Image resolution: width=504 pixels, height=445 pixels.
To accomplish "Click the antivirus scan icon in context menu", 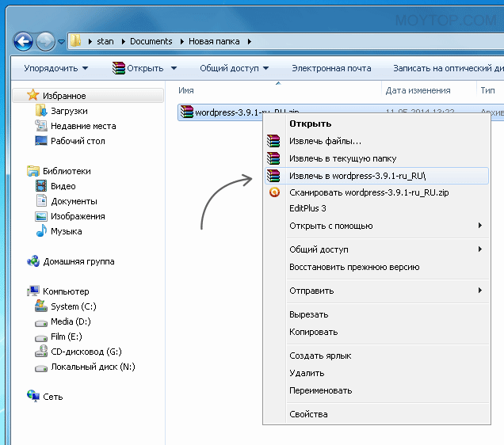I will tap(274, 192).
